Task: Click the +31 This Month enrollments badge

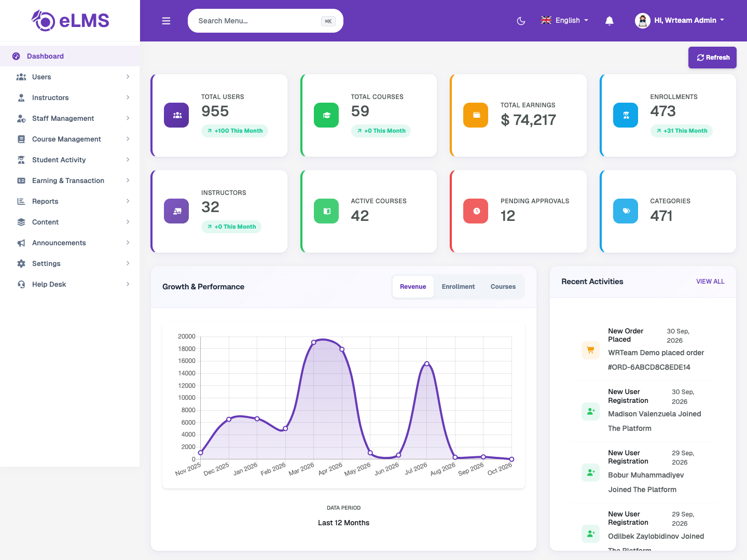Action: [681, 131]
